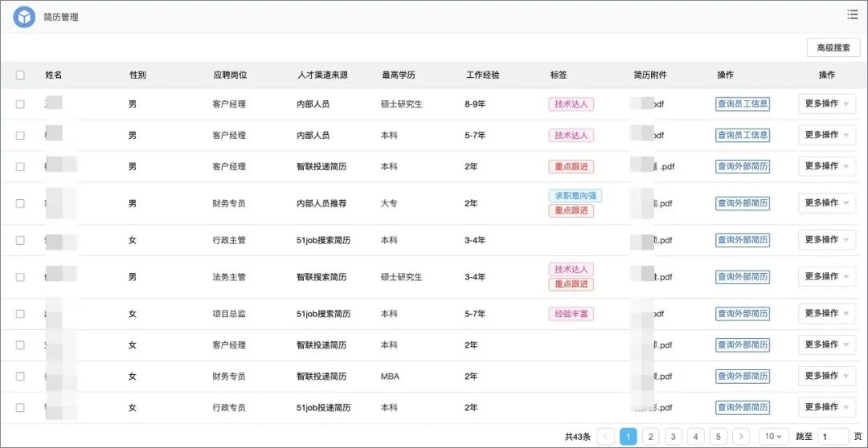Click the 高级搜索 button
The image size is (868, 448).
[833, 48]
